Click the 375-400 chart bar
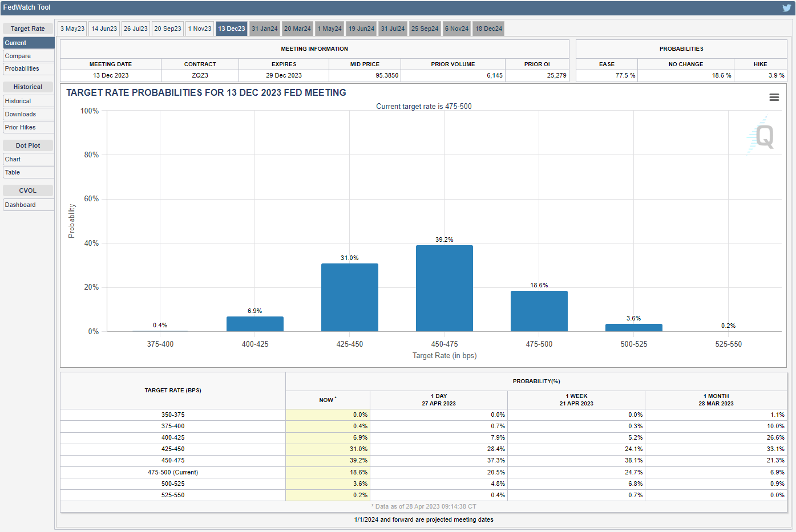 tap(160, 331)
